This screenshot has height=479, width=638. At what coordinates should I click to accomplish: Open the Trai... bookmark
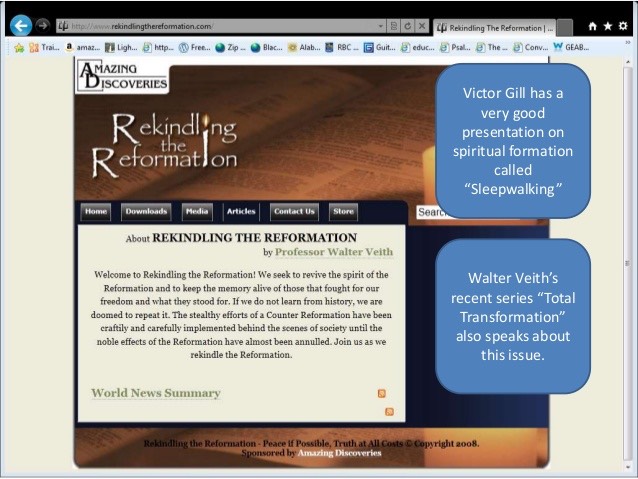[x=45, y=48]
